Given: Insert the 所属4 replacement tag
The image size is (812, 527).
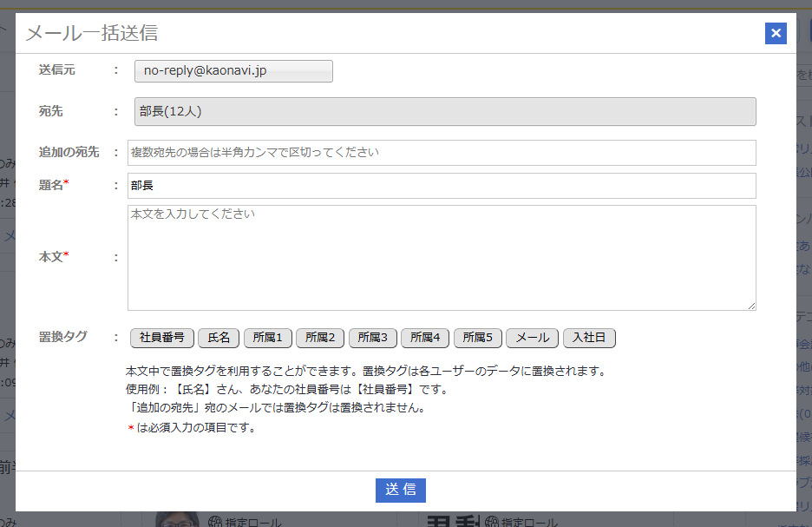Looking at the screenshot, I should 424,338.
